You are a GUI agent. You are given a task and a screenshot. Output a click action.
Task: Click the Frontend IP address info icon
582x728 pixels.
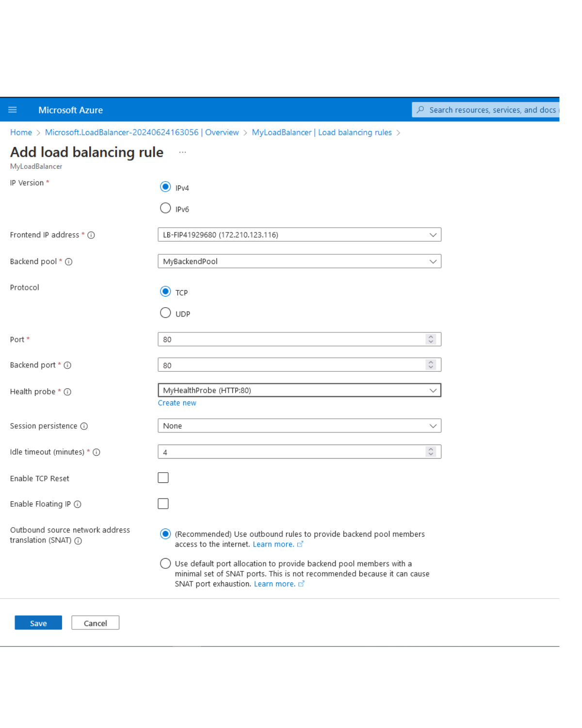pyautogui.click(x=91, y=235)
